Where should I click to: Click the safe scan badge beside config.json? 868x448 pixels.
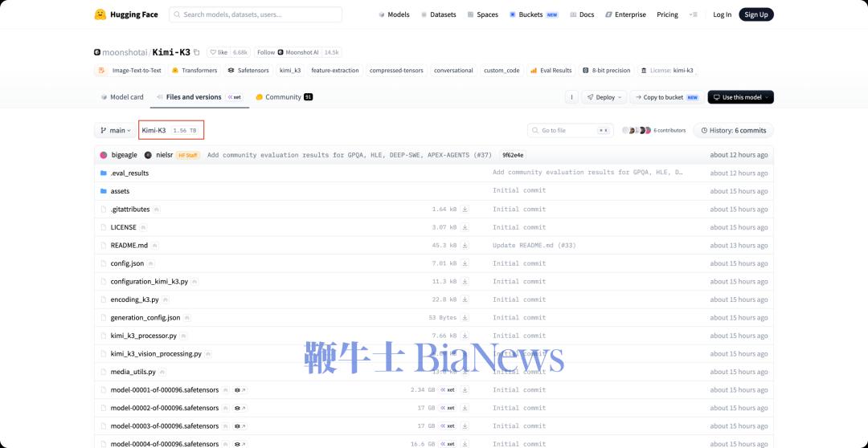151,264
